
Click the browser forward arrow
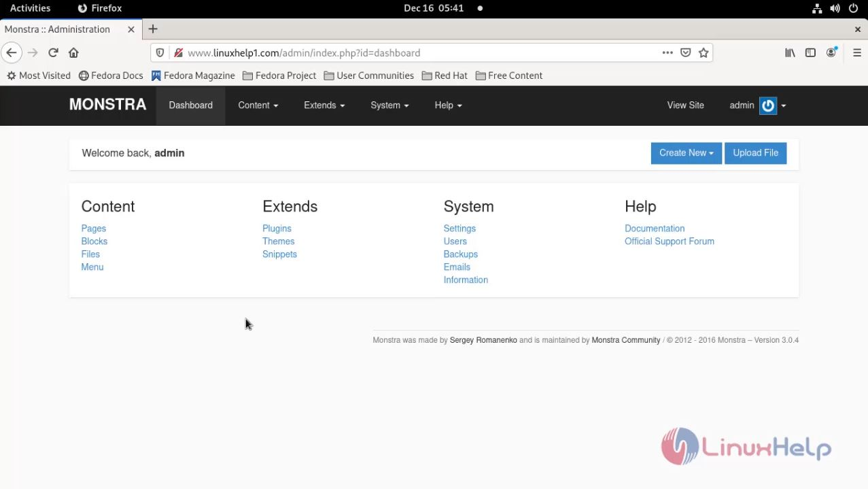click(x=33, y=52)
